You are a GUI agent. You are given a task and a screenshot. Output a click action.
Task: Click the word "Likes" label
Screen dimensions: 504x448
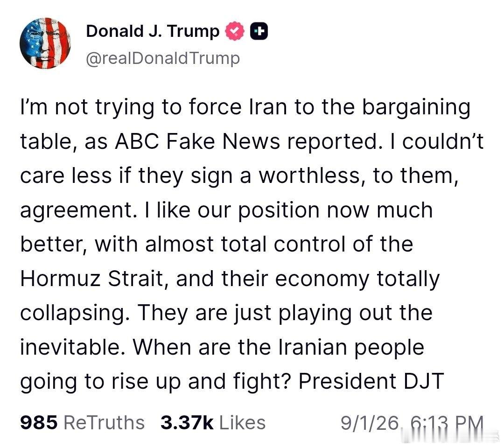[243, 422]
